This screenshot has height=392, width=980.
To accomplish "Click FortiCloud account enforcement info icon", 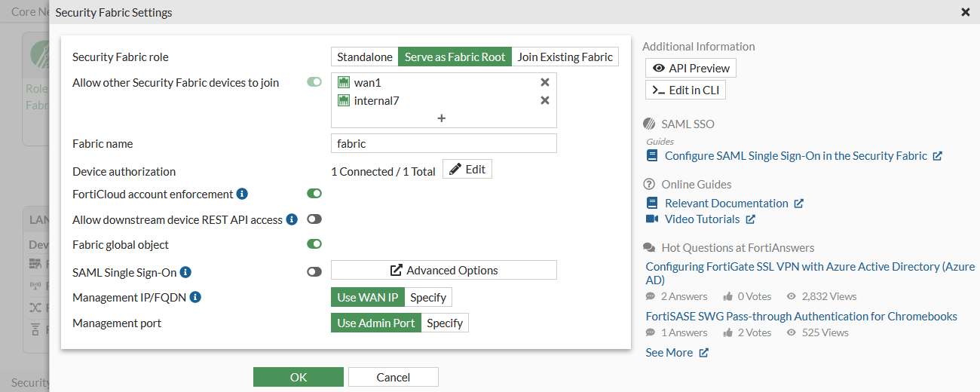I will coord(242,194).
